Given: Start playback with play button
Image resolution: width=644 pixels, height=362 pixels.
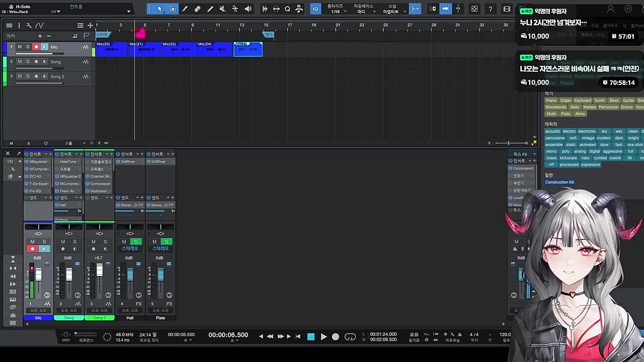Looking at the screenshot, I should pos(324,337).
